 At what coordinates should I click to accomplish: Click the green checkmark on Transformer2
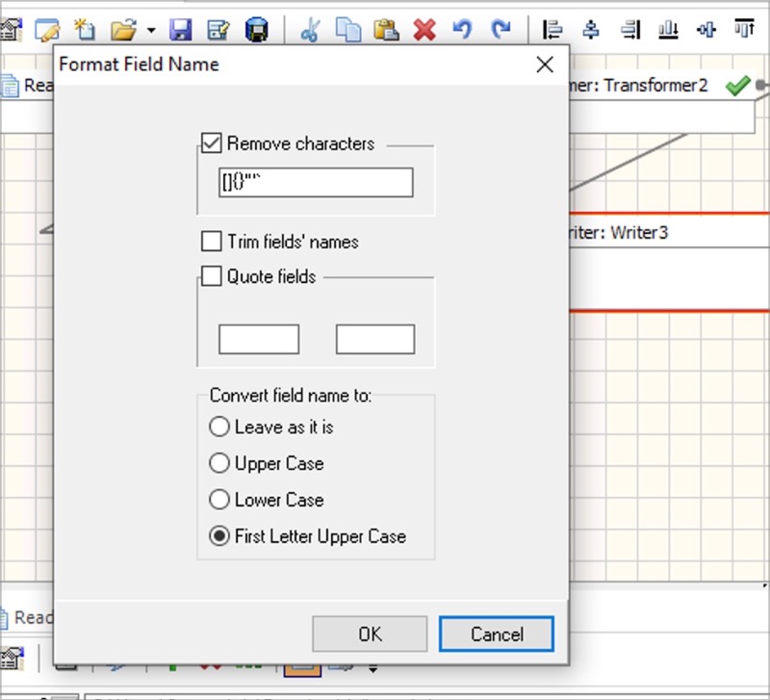tap(737, 86)
